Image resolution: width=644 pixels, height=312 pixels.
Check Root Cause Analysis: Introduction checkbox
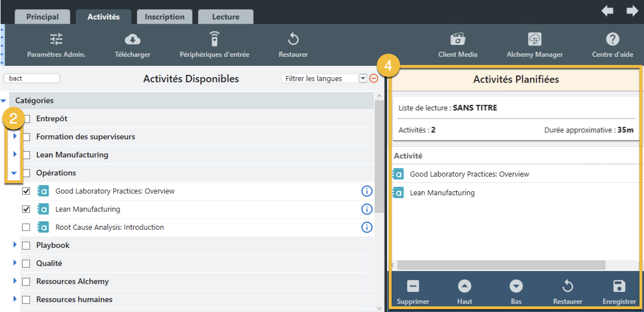[26, 227]
